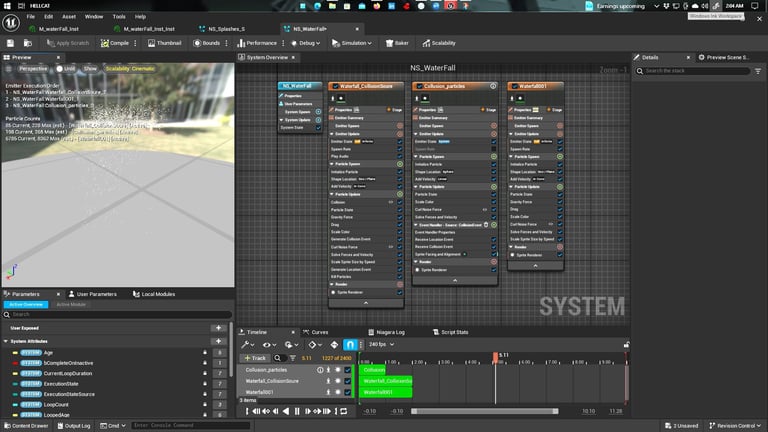Disable Play Audio module checkbox
Image resolution: width=768 pixels, height=432 pixels.
click(x=400, y=156)
